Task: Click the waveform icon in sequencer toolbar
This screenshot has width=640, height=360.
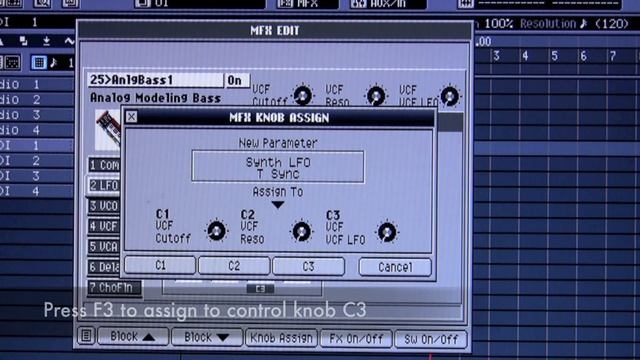Action: tap(69, 41)
